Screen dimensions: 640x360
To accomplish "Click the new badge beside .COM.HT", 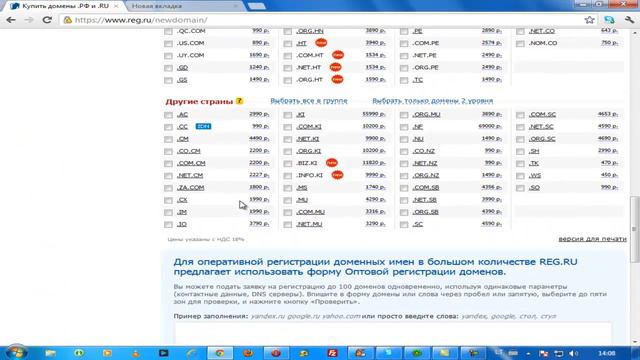I will [x=338, y=55].
